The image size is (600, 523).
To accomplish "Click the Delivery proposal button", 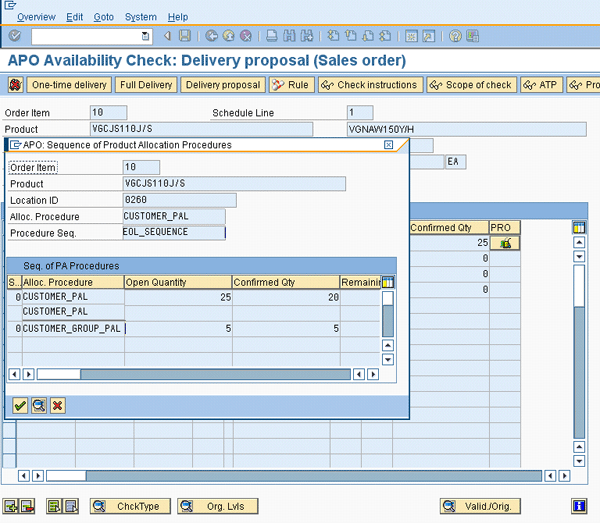I will (223, 85).
